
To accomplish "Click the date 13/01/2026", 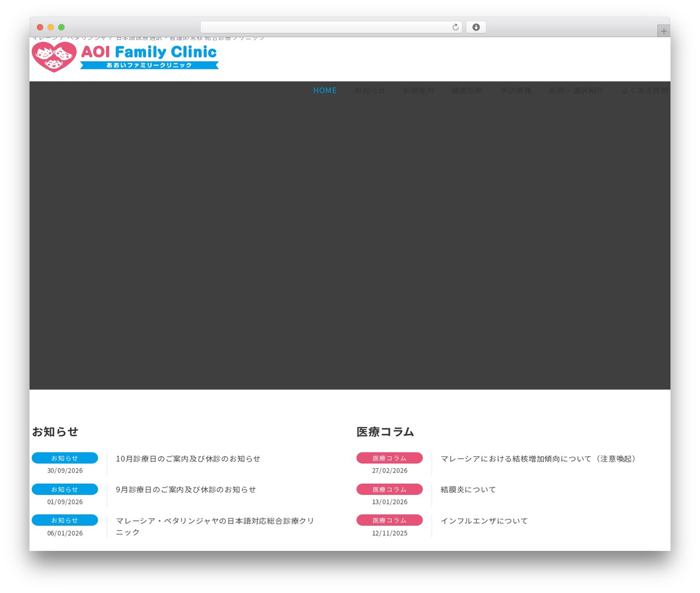I will click(390, 502).
